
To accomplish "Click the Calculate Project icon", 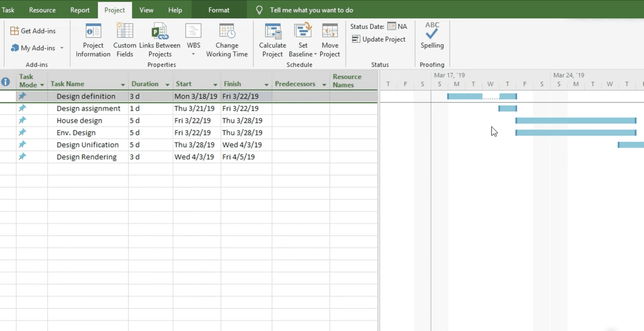I will (x=273, y=31).
